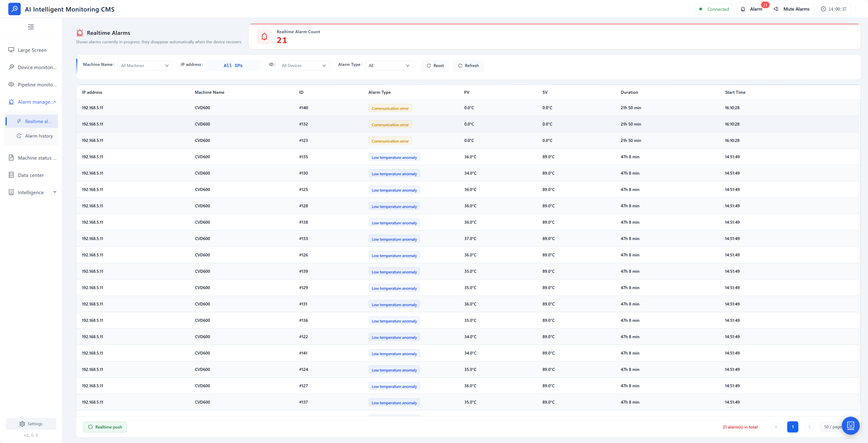Click the ID cell #138
868x443 pixels.
tap(303, 222)
